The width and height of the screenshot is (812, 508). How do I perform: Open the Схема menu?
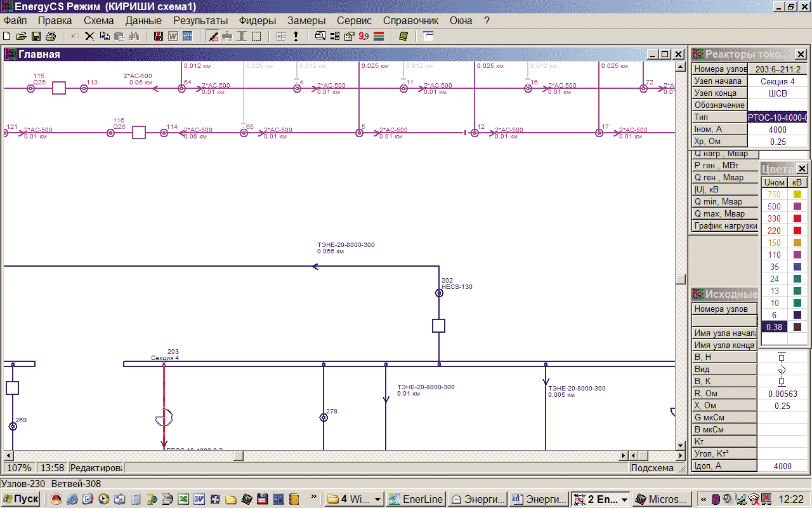(98, 20)
